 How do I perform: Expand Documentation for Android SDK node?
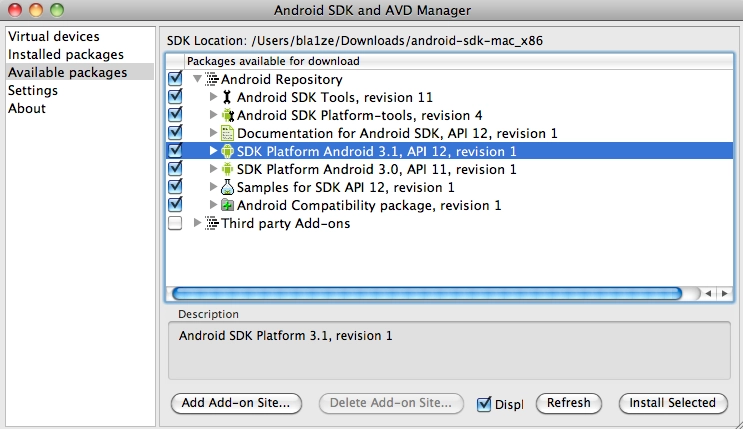[213, 133]
